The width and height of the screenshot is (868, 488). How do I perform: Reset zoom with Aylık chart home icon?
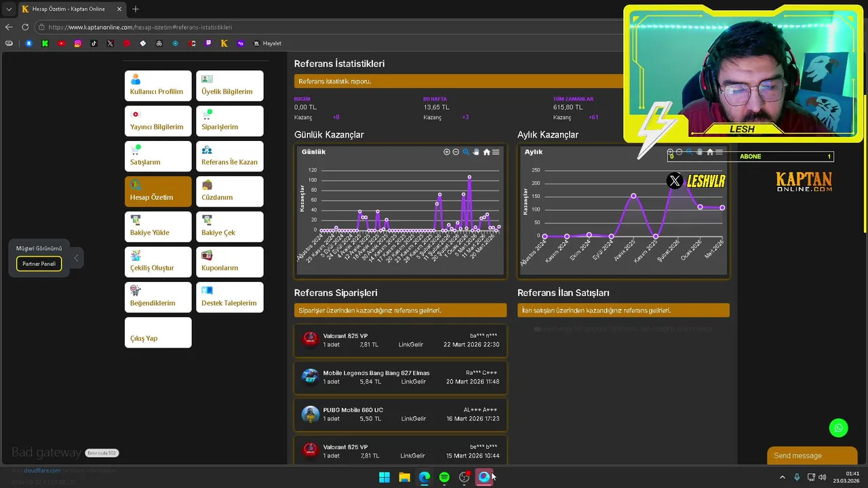click(710, 152)
